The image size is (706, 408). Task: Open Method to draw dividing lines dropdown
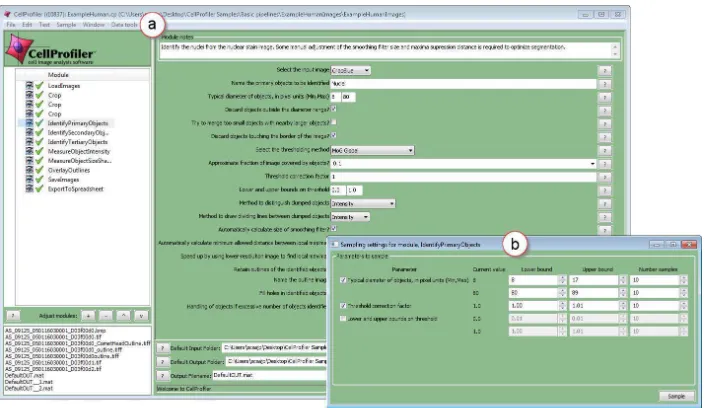pos(350,217)
